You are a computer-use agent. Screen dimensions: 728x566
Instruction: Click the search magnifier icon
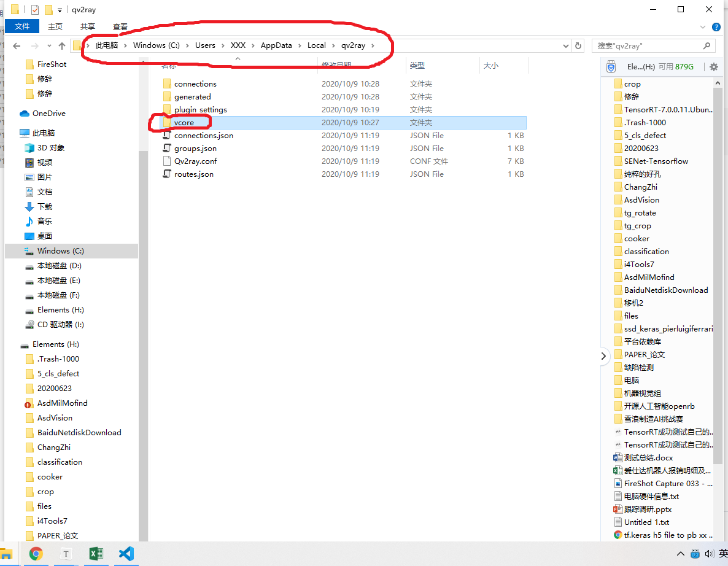tap(707, 46)
